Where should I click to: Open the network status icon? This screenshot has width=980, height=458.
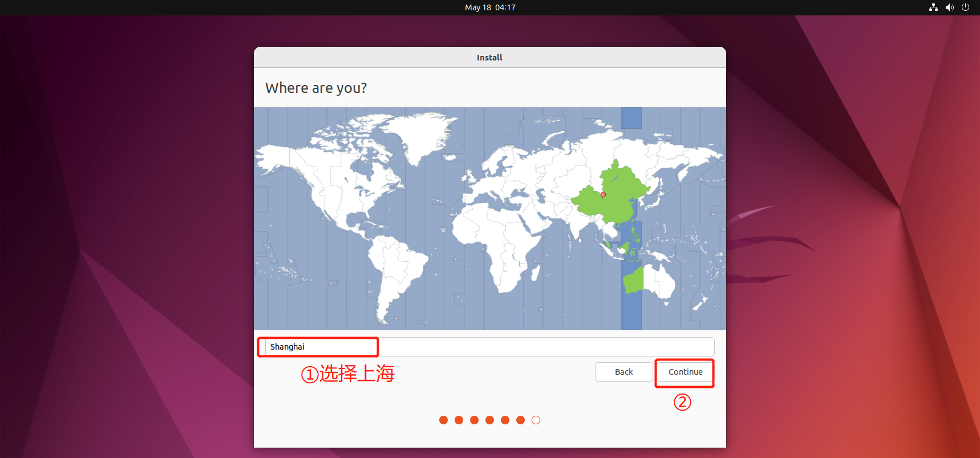[x=933, y=7]
